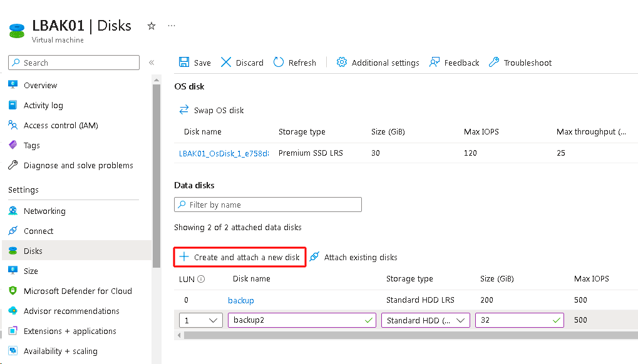Image resolution: width=638 pixels, height=364 pixels.
Task: Click Create and attach a new disk
Action: point(240,257)
